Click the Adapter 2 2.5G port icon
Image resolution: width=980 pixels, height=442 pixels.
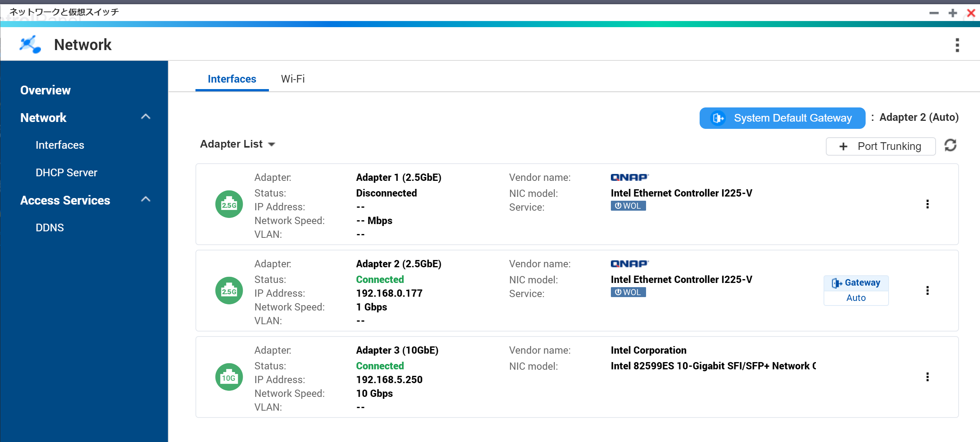point(229,291)
